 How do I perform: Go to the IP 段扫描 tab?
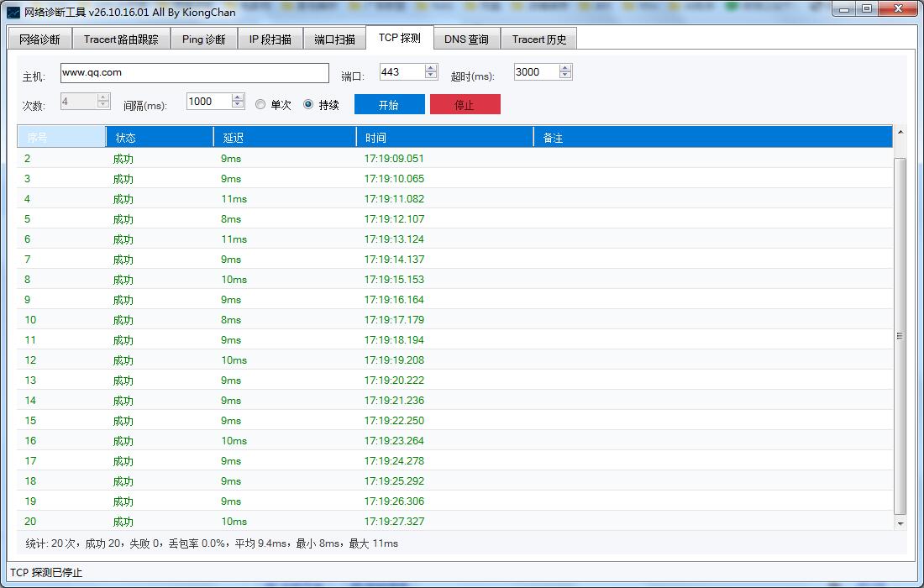(270, 39)
